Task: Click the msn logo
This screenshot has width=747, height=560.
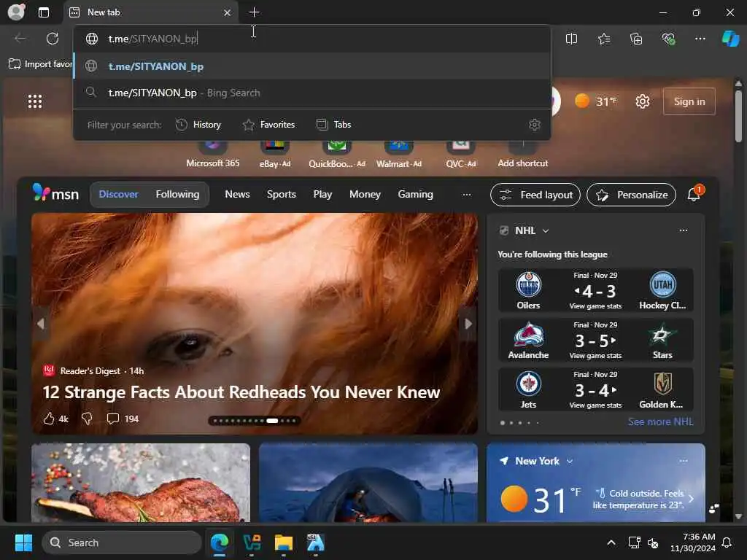Action: tap(55, 194)
